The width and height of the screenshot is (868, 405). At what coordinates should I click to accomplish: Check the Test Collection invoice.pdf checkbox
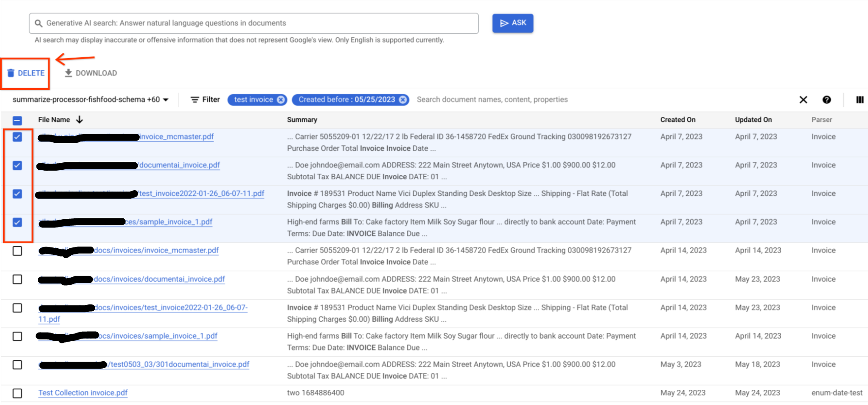click(x=17, y=393)
